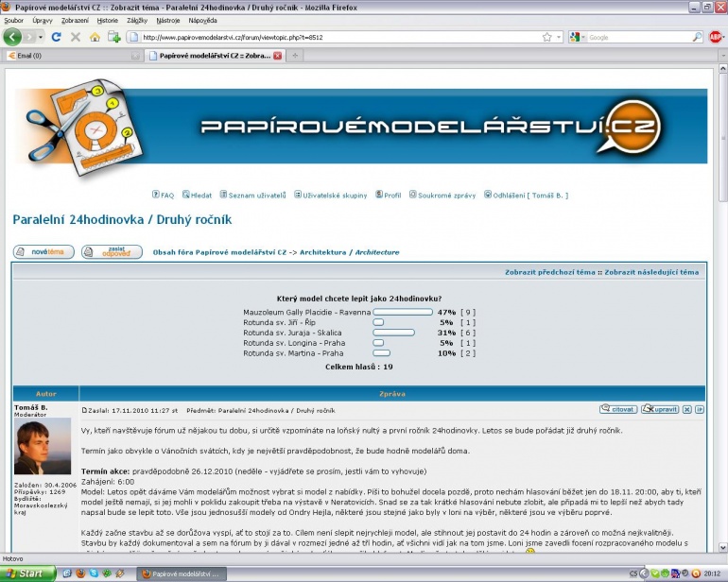Screen dimensions: 728x582
Task: Open Soukromé zprávy link
Action: pos(446,196)
